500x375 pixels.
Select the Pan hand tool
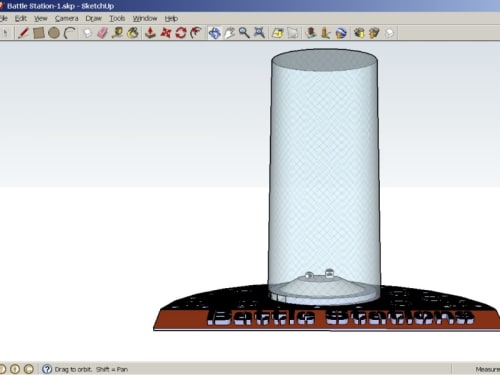pyautogui.click(x=229, y=33)
